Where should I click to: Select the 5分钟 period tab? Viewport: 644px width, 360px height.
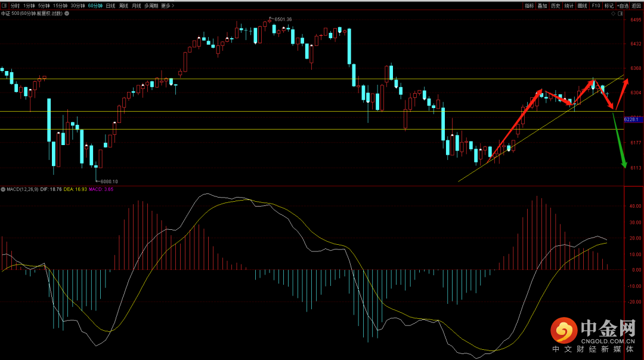tap(44, 6)
